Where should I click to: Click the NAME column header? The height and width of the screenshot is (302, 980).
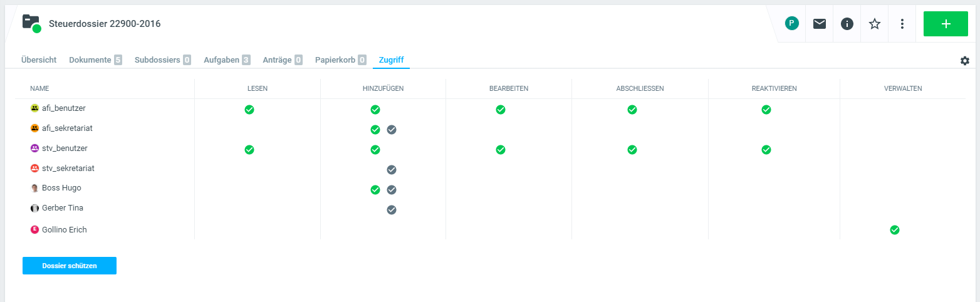[39, 88]
